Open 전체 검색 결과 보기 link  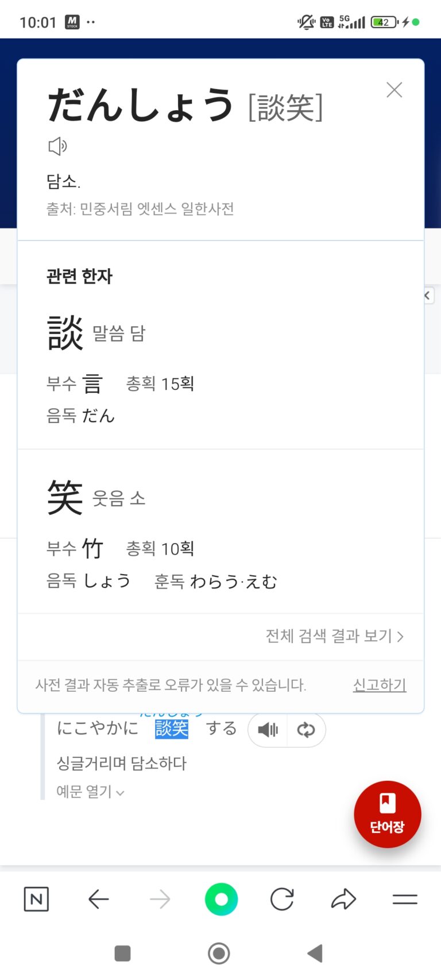click(334, 636)
